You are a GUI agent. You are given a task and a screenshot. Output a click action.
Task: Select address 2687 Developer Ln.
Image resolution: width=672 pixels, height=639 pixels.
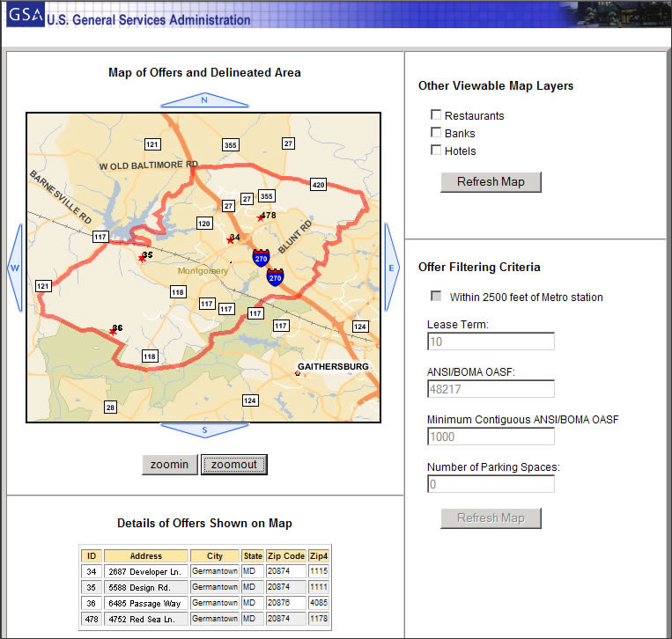(x=146, y=571)
